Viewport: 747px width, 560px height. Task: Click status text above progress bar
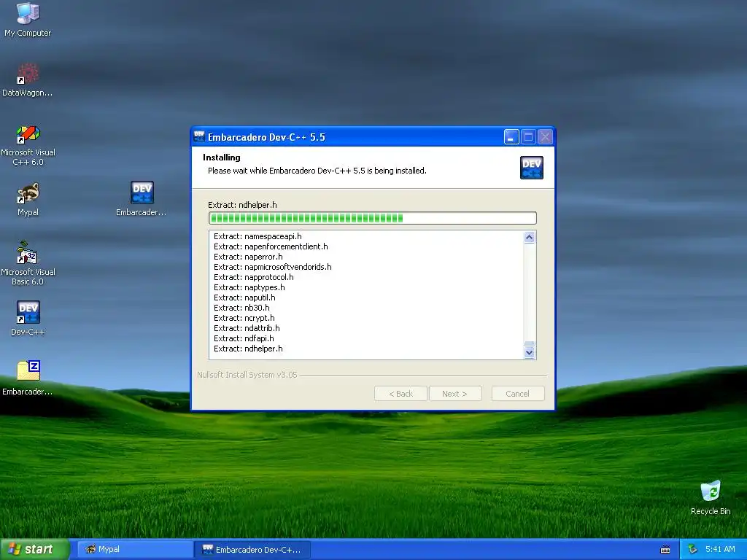point(242,205)
